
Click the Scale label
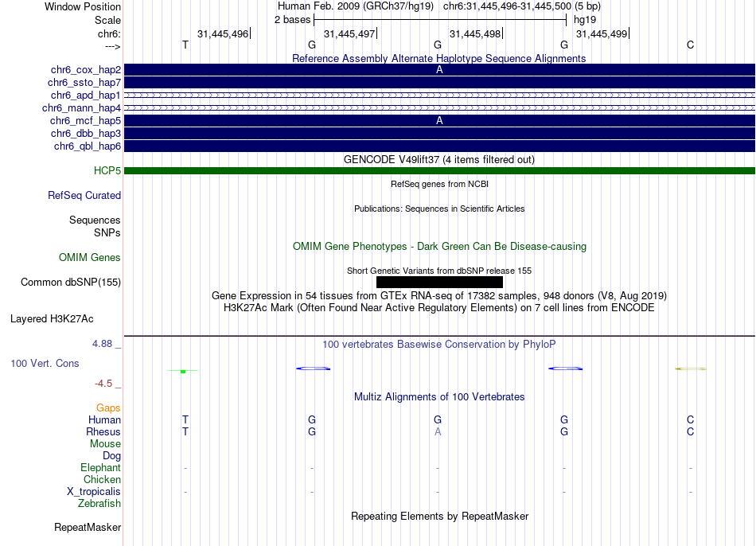[x=108, y=20]
